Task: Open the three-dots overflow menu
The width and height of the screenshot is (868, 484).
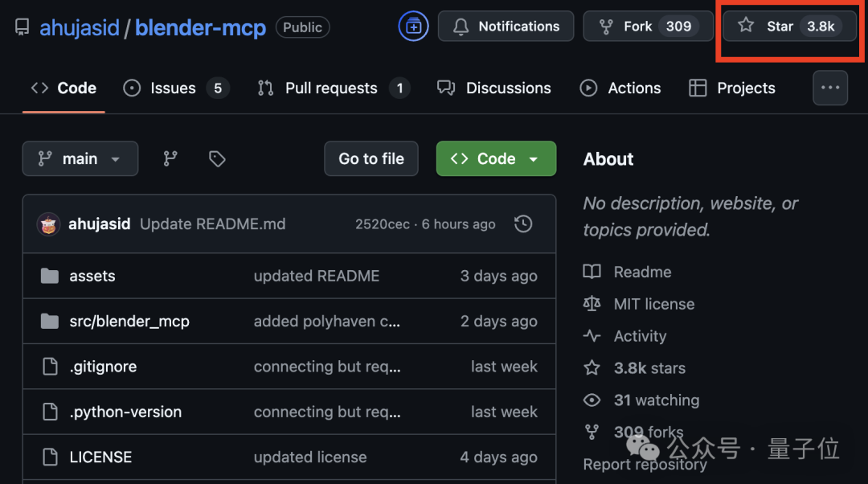Action: click(x=830, y=88)
